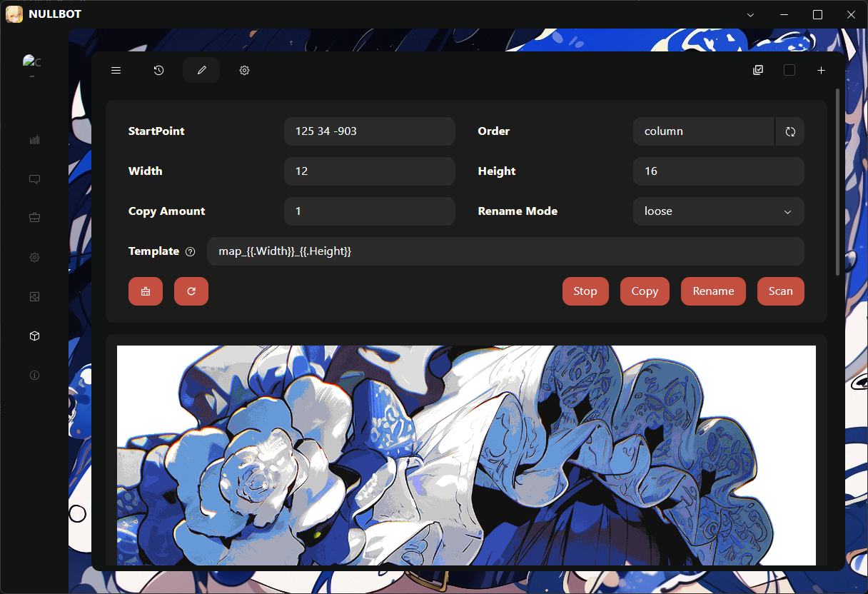Click the Template text field

click(505, 251)
